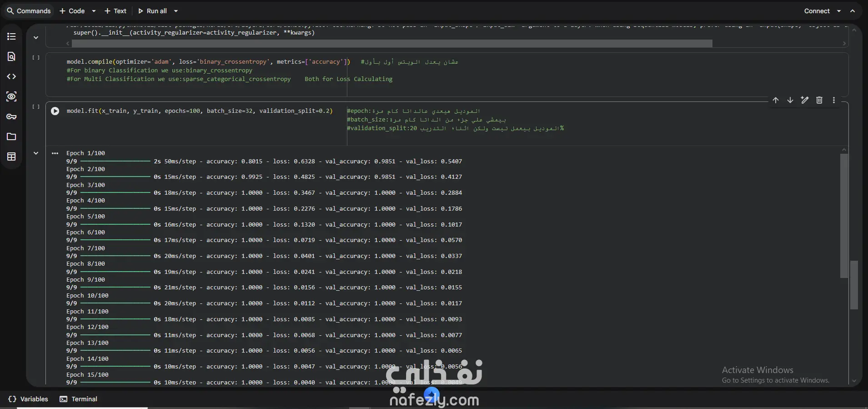
Task: Open the Secrets key icon
Action: tap(11, 116)
